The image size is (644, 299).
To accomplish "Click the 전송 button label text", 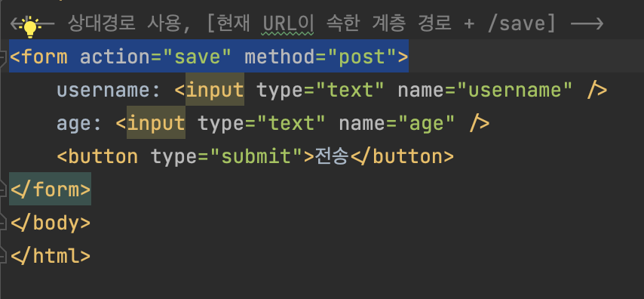I will coord(332,156).
